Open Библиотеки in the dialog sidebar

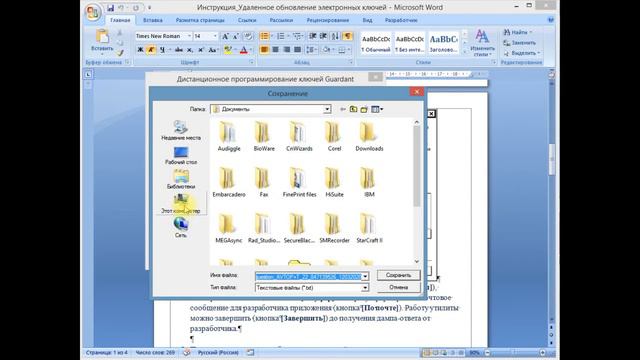click(181, 180)
